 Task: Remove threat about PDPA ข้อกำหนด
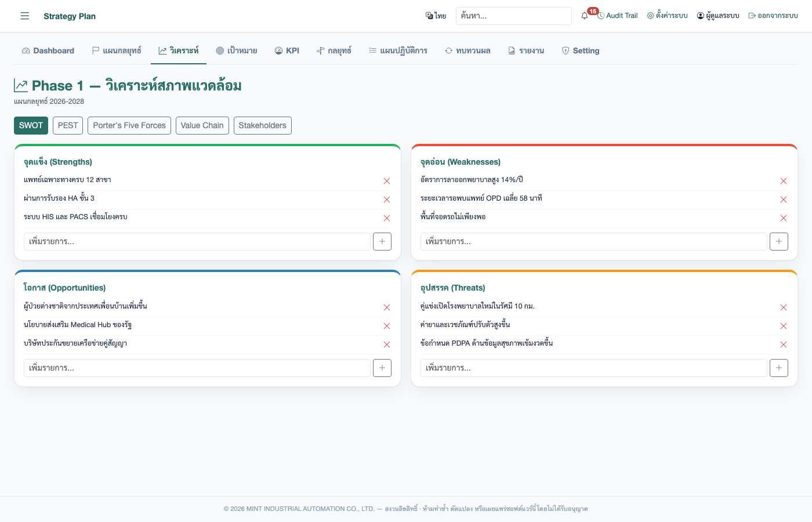(x=784, y=345)
